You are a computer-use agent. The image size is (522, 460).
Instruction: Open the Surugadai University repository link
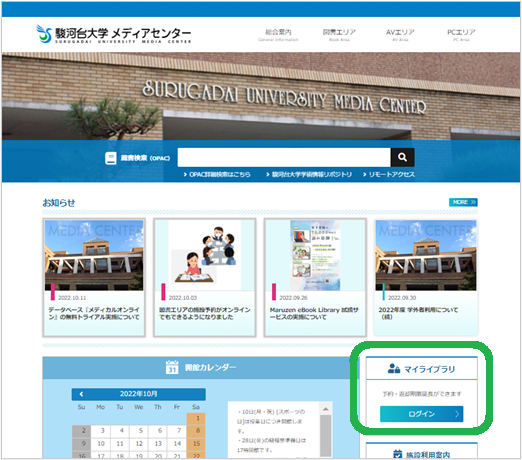coord(309,174)
